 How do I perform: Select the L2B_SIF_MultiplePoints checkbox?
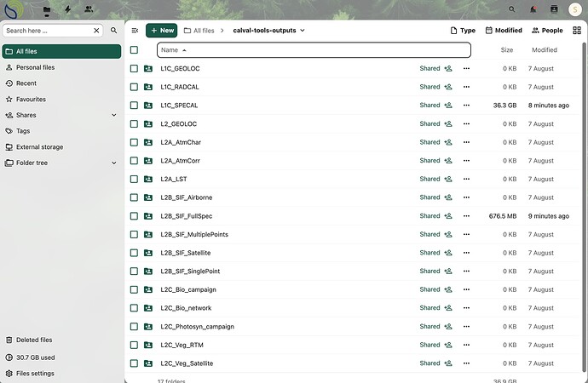point(134,234)
